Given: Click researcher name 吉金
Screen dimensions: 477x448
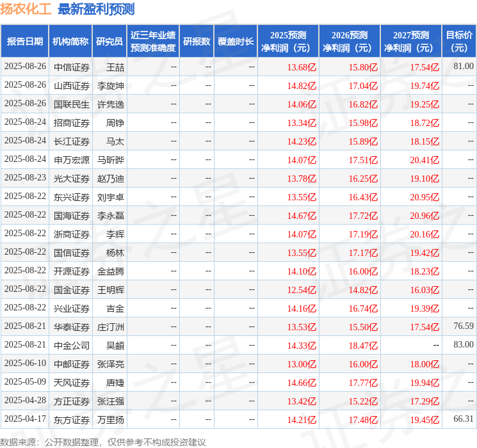Looking at the screenshot, I should point(115,308).
